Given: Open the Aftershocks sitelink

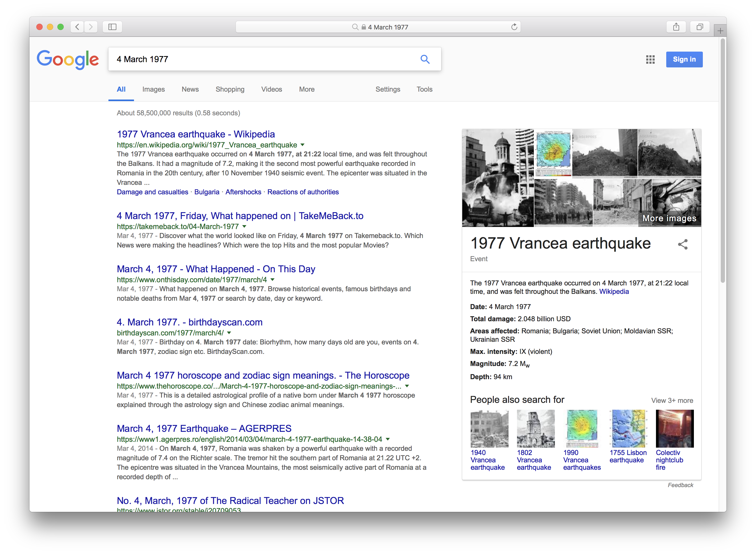Looking at the screenshot, I should click(x=243, y=192).
